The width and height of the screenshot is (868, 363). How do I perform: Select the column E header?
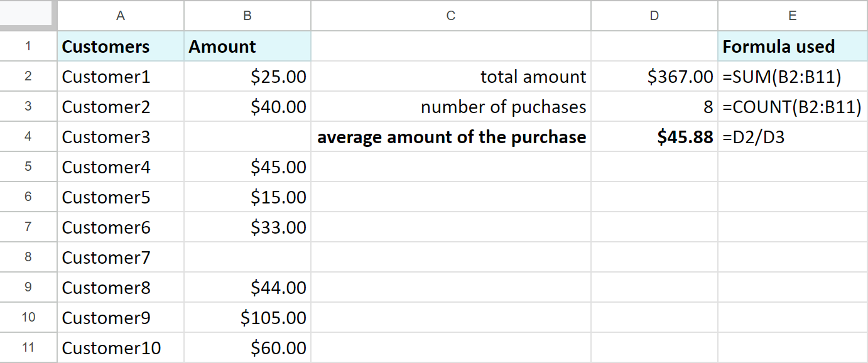click(793, 16)
